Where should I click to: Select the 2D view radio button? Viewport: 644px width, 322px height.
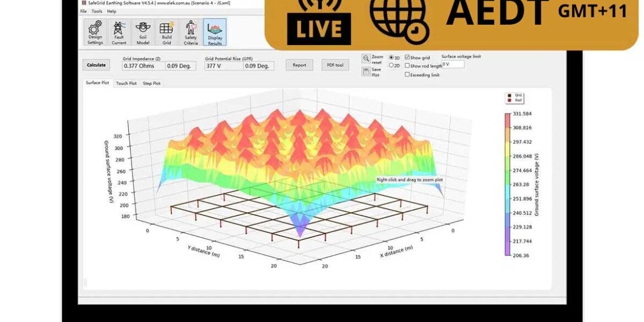(391, 65)
